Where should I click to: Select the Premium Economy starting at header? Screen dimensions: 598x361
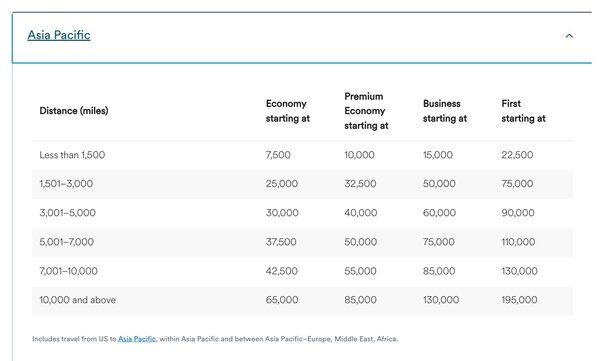(x=366, y=111)
